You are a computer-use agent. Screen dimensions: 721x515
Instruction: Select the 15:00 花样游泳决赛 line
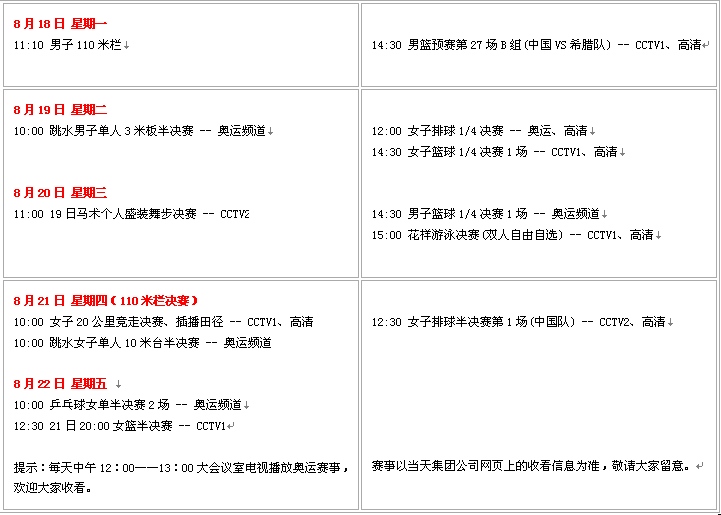[516, 235]
